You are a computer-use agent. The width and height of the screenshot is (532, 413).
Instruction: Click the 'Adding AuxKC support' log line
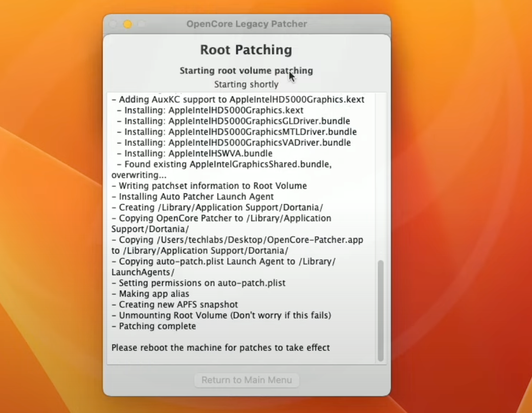[x=238, y=99]
